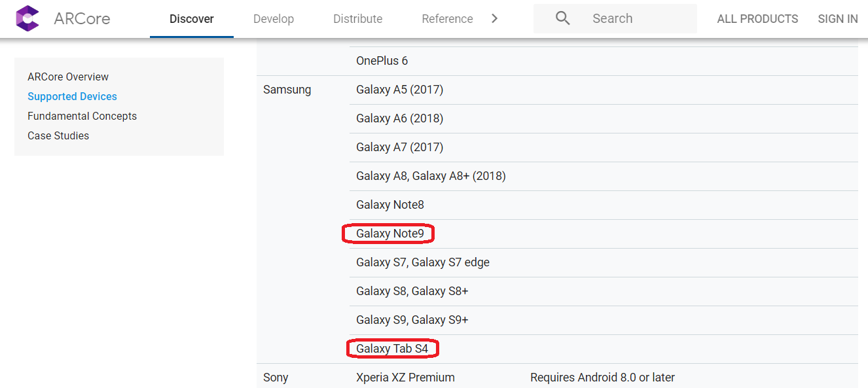Open ARCore Overview in the sidebar
The height and width of the screenshot is (388, 868).
68,77
